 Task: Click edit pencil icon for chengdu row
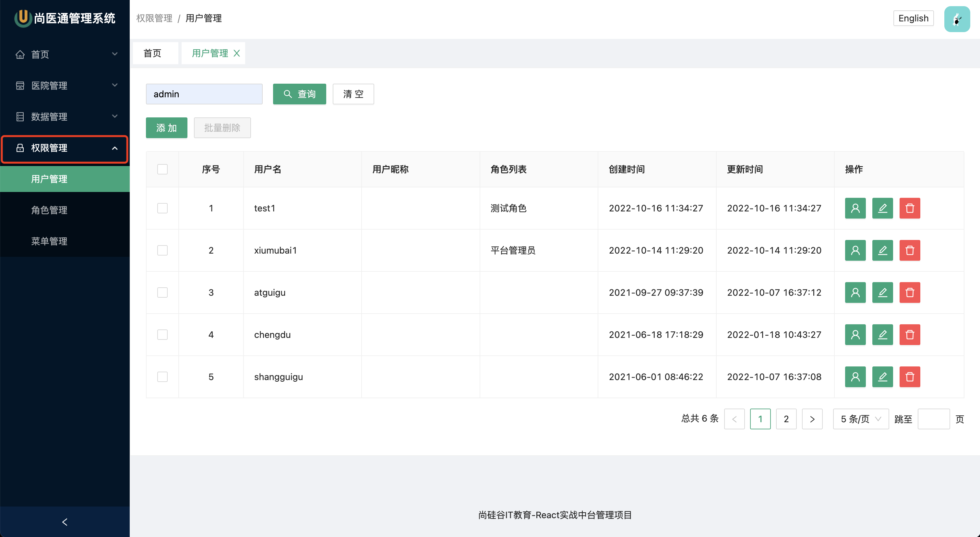click(882, 335)
